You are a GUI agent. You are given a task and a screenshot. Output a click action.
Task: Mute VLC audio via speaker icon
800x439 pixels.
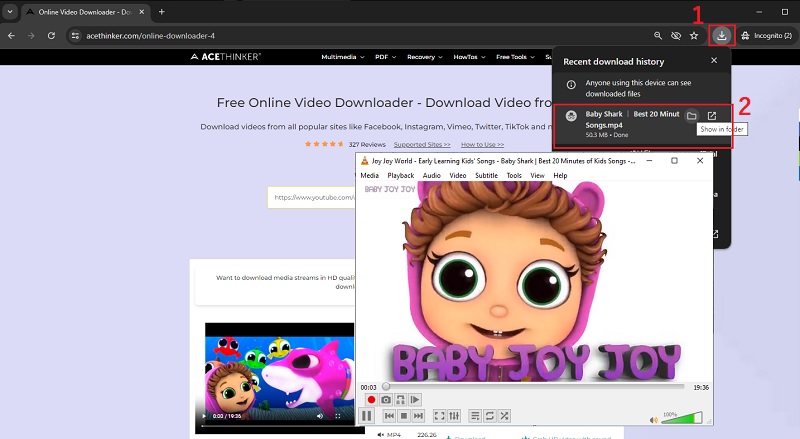(654, 420)
